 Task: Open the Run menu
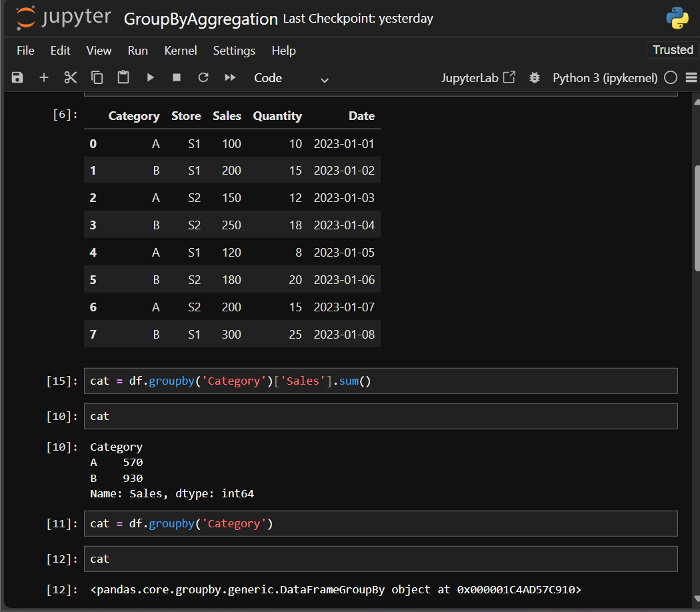[x=137, y=51]
